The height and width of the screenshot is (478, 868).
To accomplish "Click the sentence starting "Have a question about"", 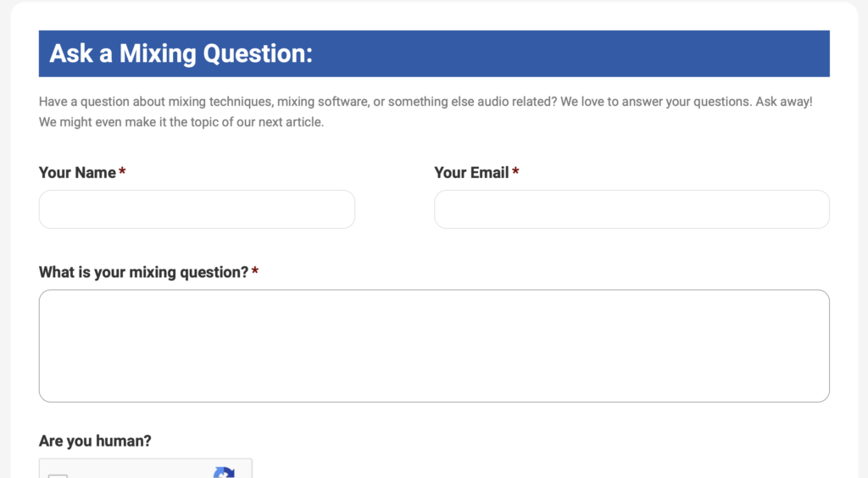I will 298,102.
